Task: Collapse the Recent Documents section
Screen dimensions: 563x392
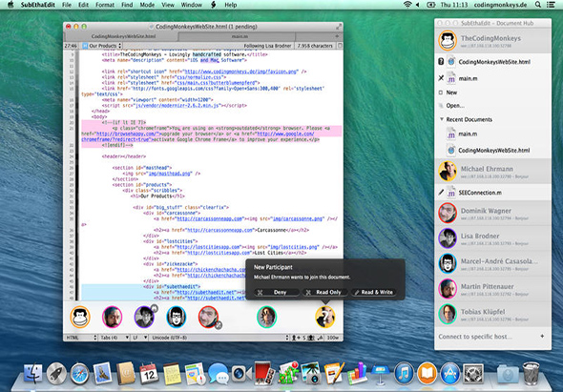Action: click(442, 119)
